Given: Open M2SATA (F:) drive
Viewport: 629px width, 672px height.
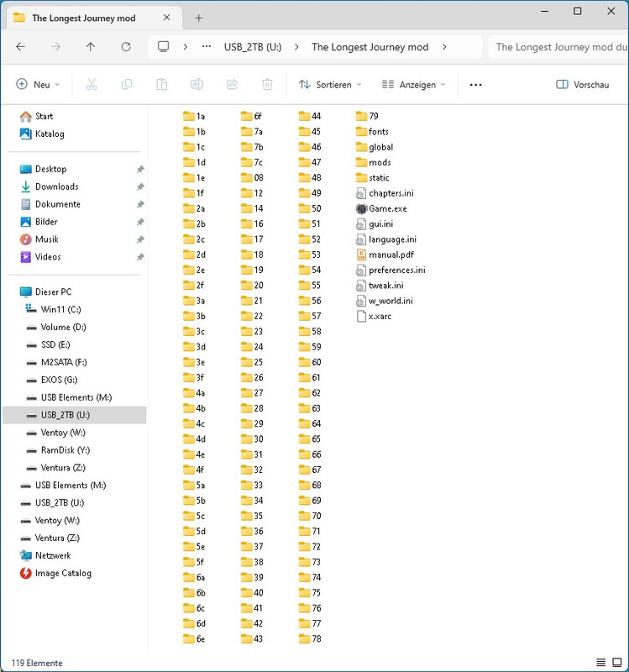Looking at the screenshot, I should pyautogui.click(x=56, y=362).
